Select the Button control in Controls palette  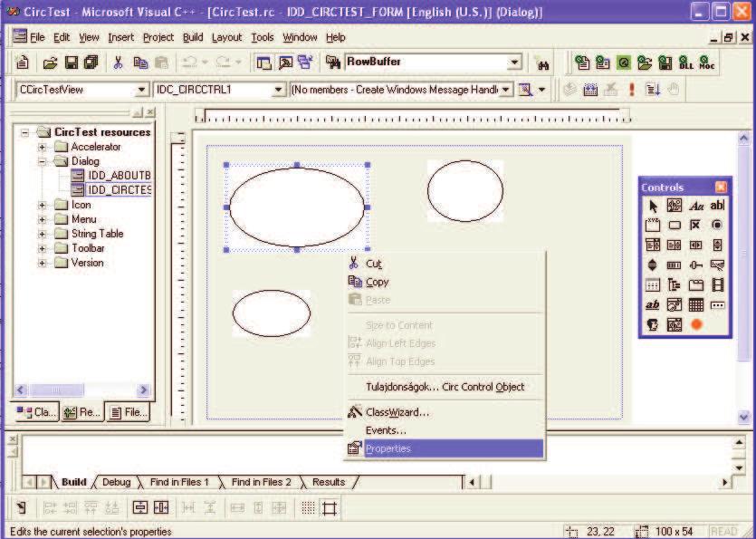tap(674, 226)
